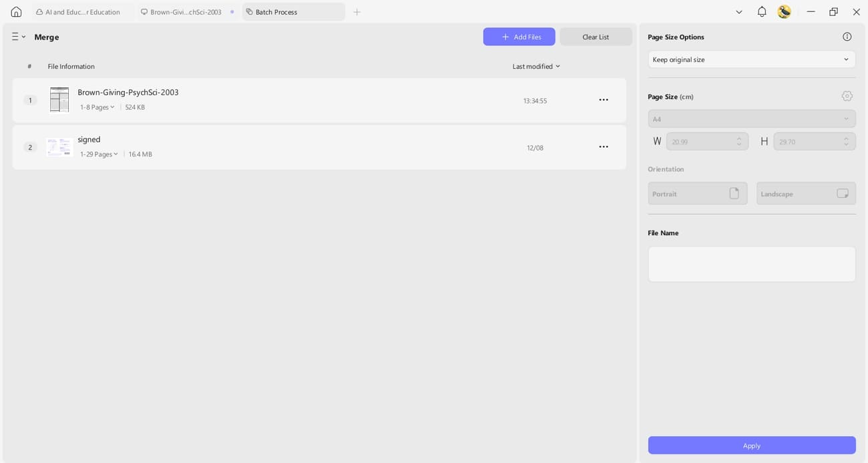868x463 pixels.
Task: Click the Brown-Giving-PsychSci-2003 file thumbnail
Action: point(59,100)
